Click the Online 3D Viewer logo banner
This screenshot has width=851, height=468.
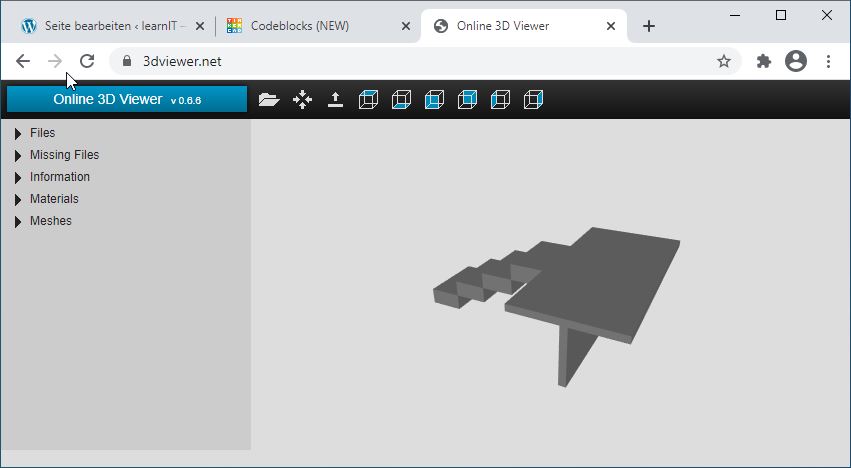click(x=127, y=99)
